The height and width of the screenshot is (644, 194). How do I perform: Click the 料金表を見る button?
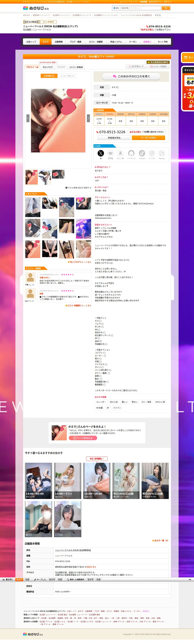tap(114, 138)
